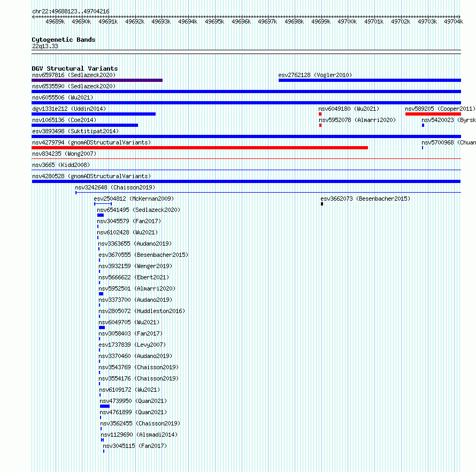This screenshot has width=476, height=472.
Task: Select red nsv6049180 variant marker
Action: [x=320, y=114]
